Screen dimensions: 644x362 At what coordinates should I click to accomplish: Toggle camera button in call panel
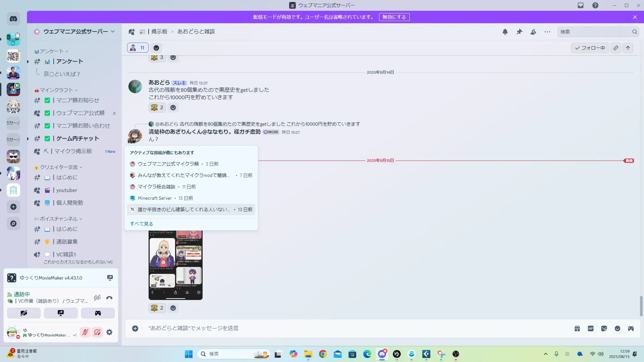coord(24,313)
